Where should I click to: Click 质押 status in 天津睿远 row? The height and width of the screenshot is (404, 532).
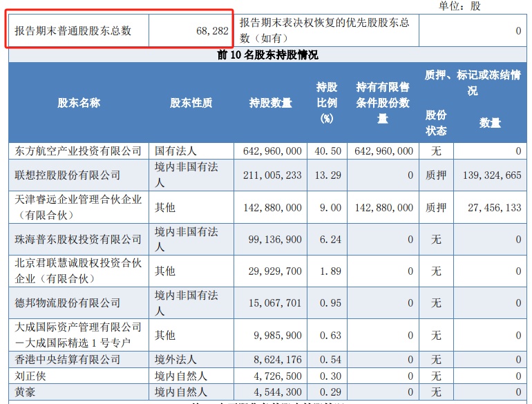click(x=436, y=207)
